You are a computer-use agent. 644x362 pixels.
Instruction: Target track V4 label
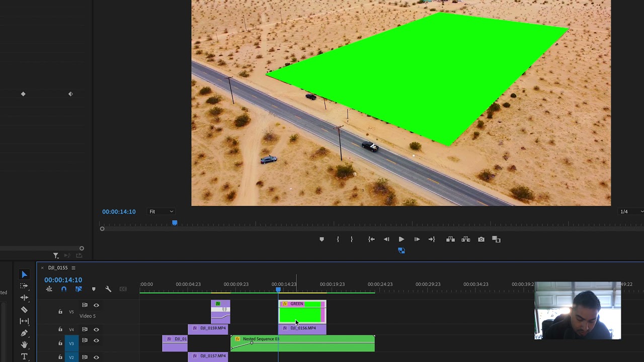click(71, 329)
